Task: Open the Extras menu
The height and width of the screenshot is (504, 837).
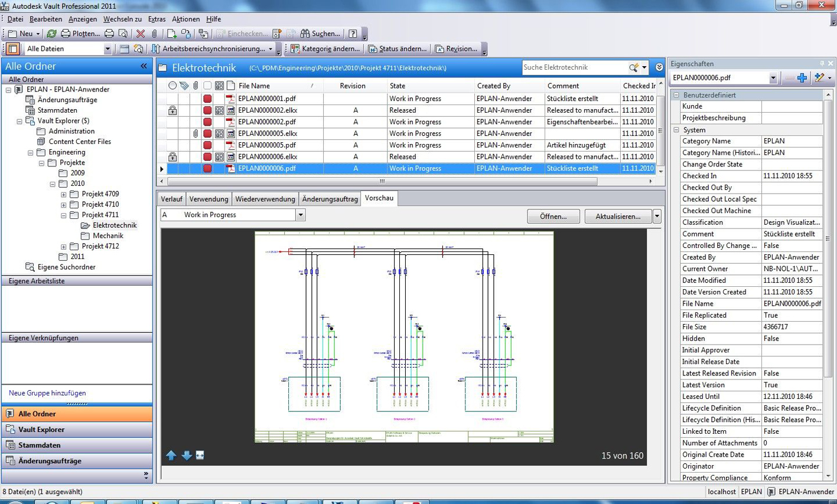Action: 157,19
